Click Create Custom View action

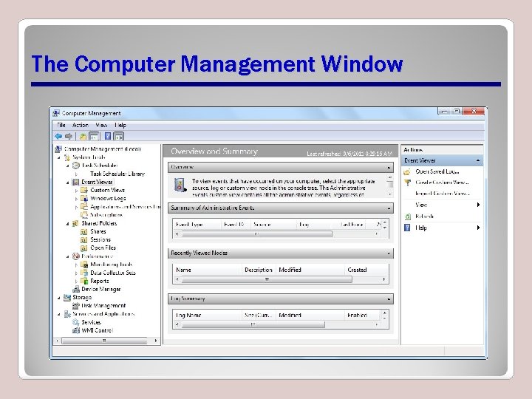[442, 183]
